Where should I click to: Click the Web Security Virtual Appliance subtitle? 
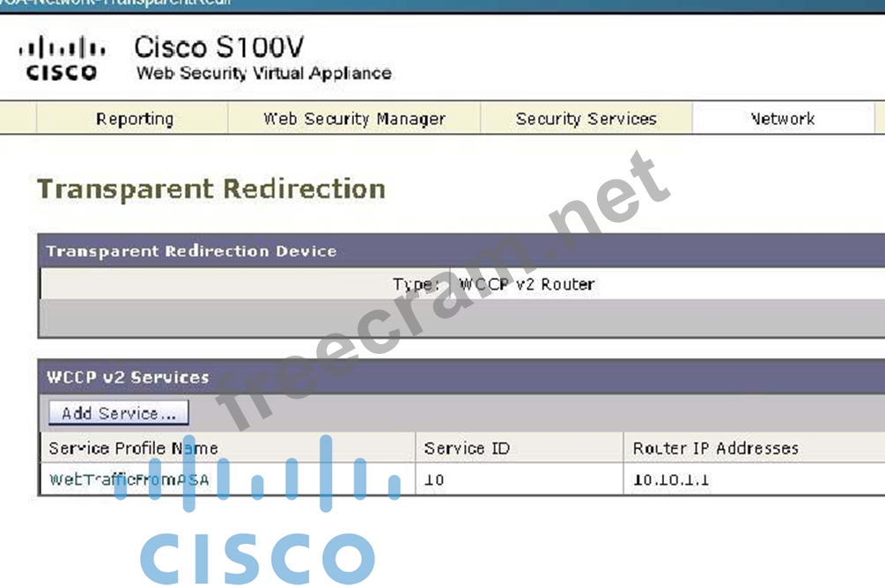(x=263, y=73)
